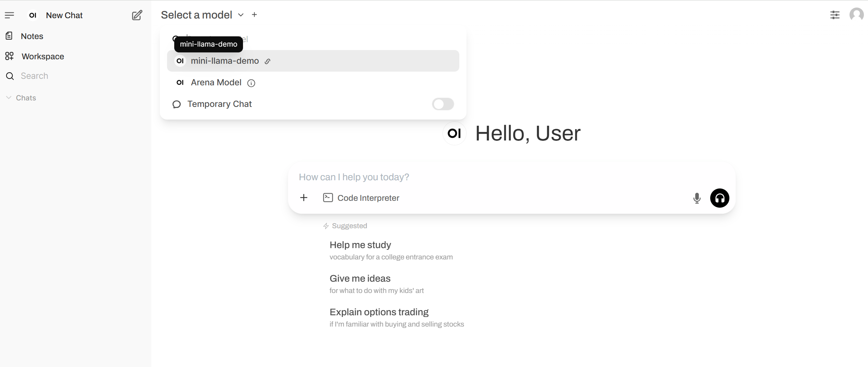Pick the Explain options trading suggestion
The image size is (868, 367).
(x=379, y=312)
